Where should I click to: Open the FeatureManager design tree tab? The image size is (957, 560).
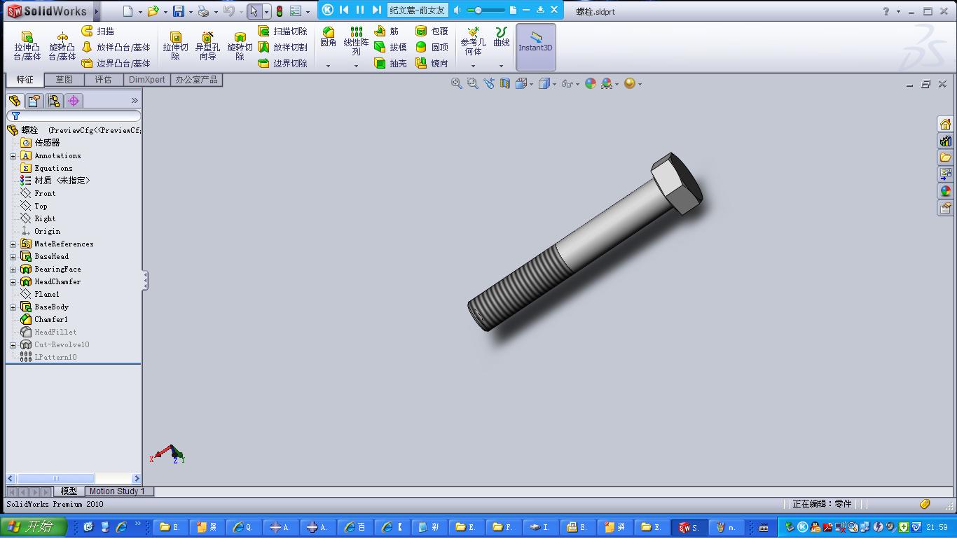point(15,101)
